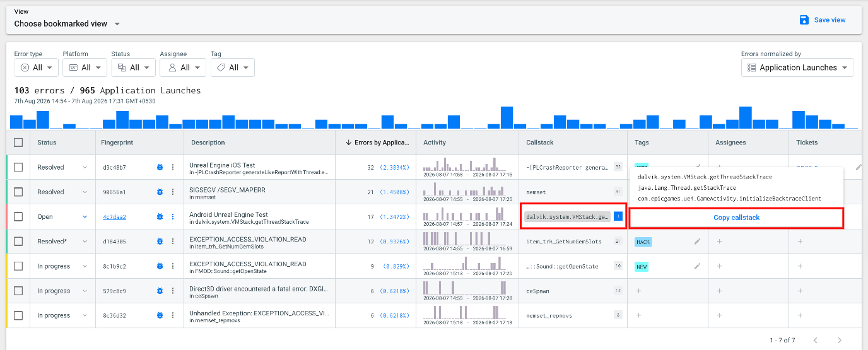Viewport: 868px width, 350px height.
Task: Click 2.3834% percentage link
Action: (x=394, y=167)
